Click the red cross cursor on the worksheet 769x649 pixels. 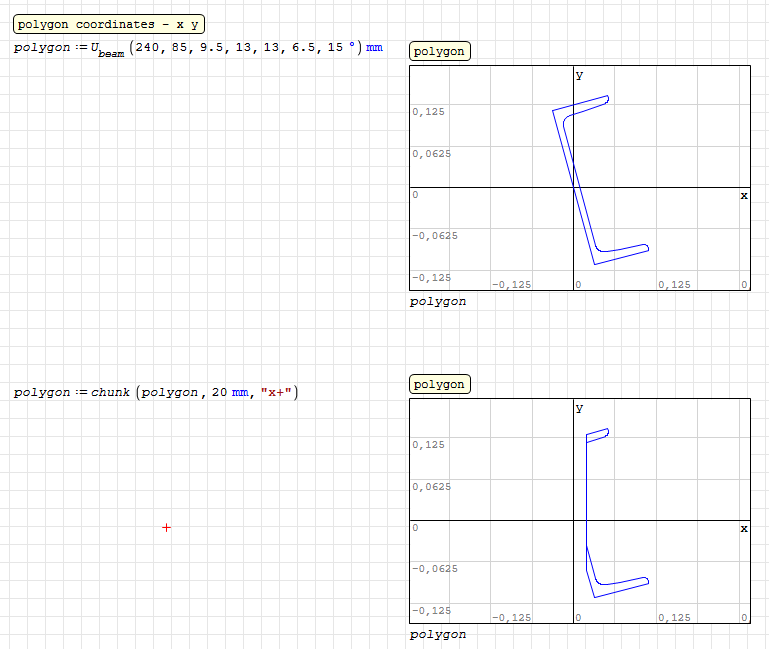click(166, 527)
